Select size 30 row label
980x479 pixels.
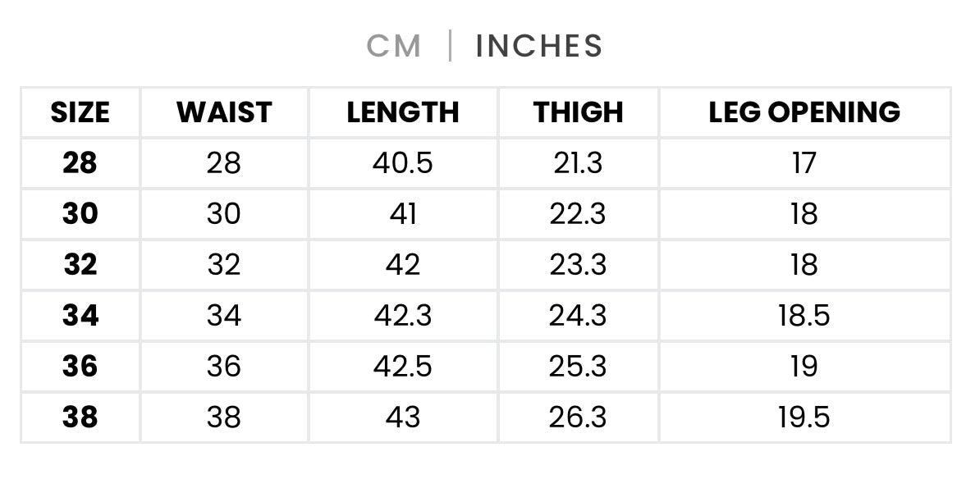[80, 214]
